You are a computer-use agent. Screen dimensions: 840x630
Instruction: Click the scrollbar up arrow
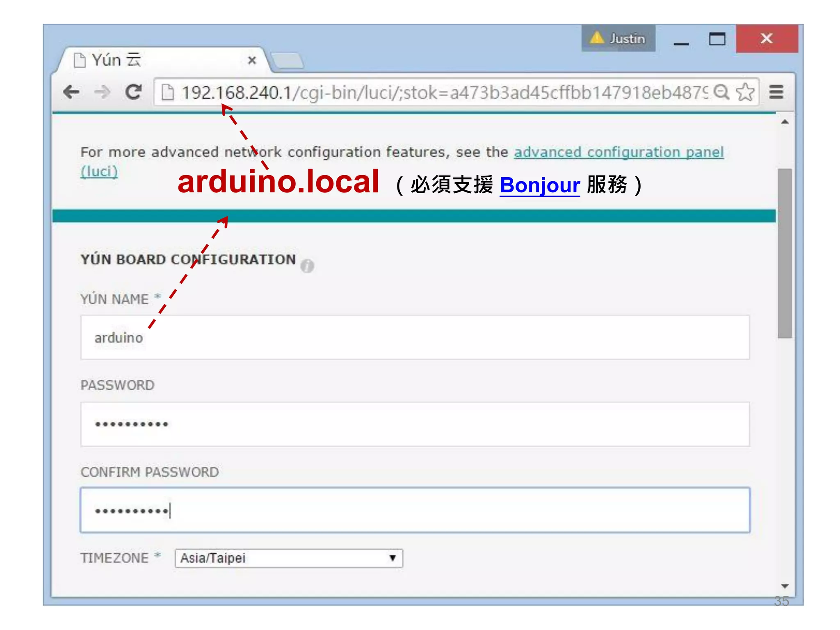[785, 122]
